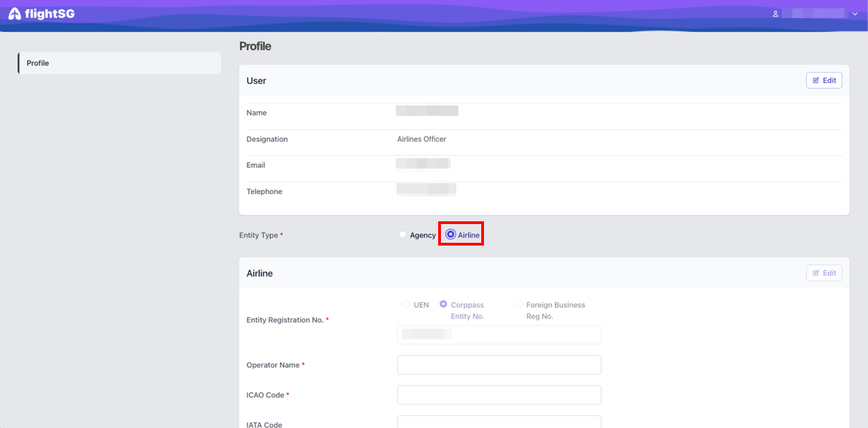
Task: Choose the UEN registration option
Action: pos(406,305)
